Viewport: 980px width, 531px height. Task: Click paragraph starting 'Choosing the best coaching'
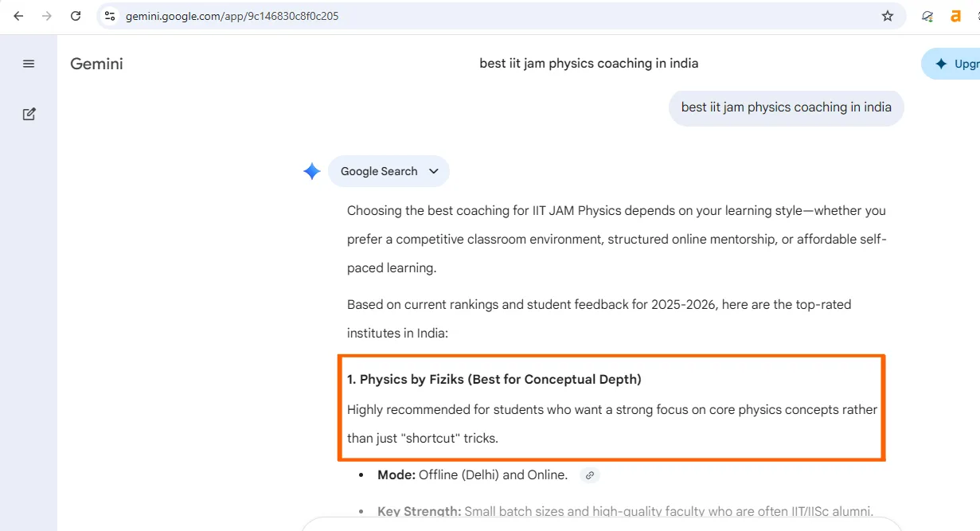(617, 239)
